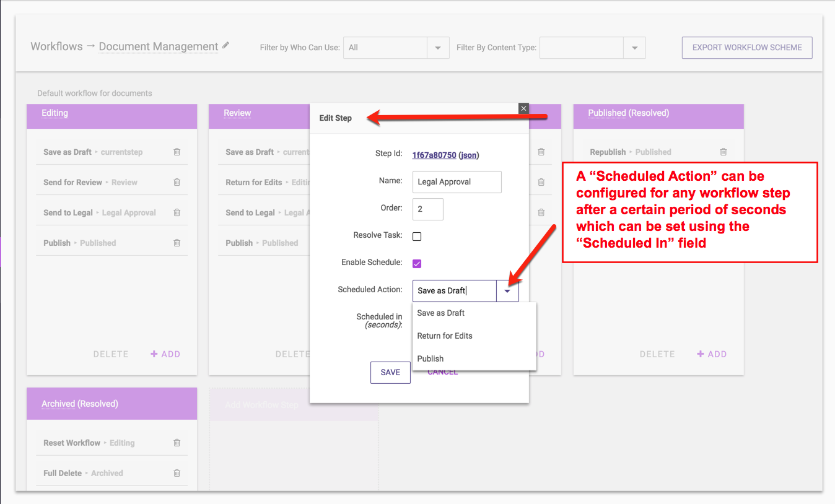This screenshot has width=835, height=504.
Task: Remove the Reset Workflow action in Archived
Action: pos(177,443)
